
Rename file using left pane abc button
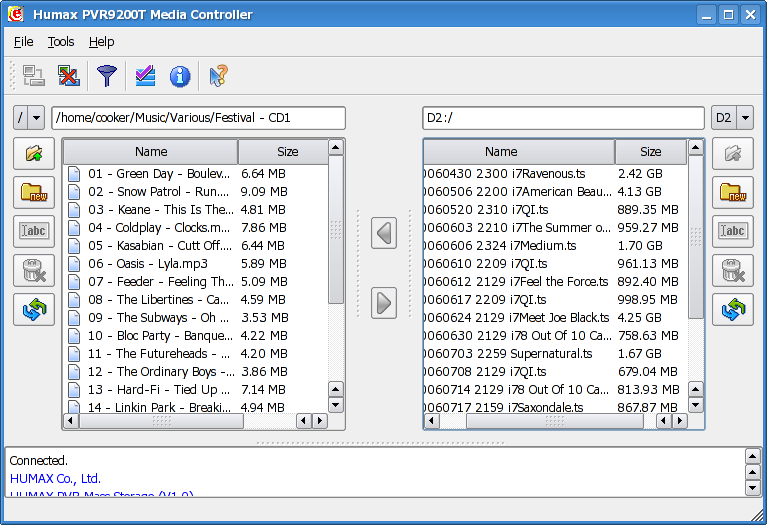[x=34, y=231]
